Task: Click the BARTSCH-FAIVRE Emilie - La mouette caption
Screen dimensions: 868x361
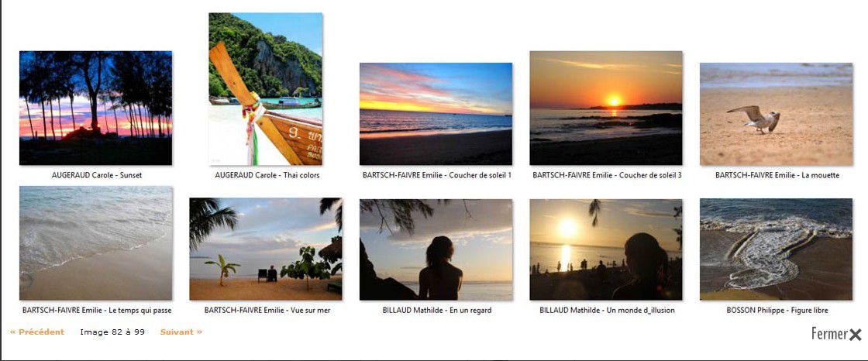Action: pyautogui.click(x=777, y=175)
